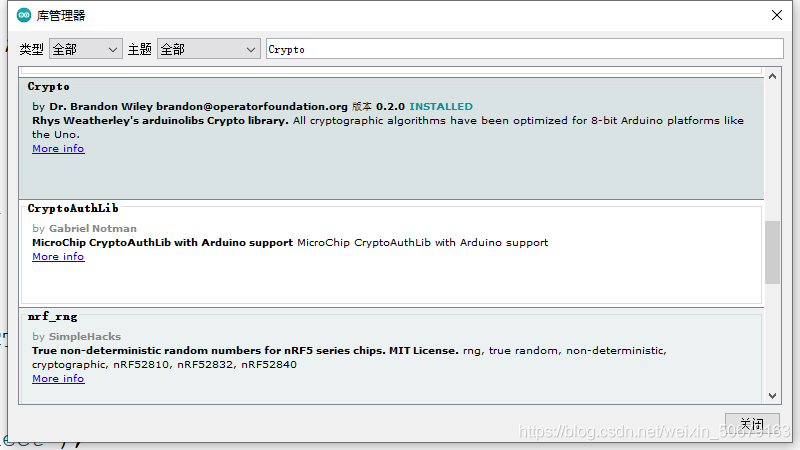Viewport: 800px width, 450px height.
Task: Click author Dr. Brandon Wiley text
Action: [x=101, y=106]
